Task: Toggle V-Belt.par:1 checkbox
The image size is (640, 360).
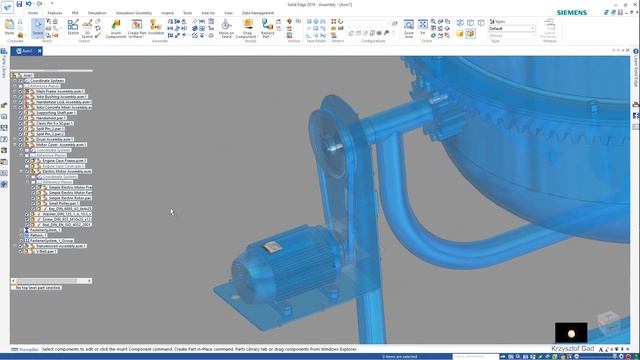Action: click(x=21, y=251)
